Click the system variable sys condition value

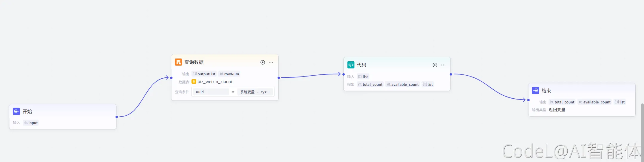click(x=255, y=92)
